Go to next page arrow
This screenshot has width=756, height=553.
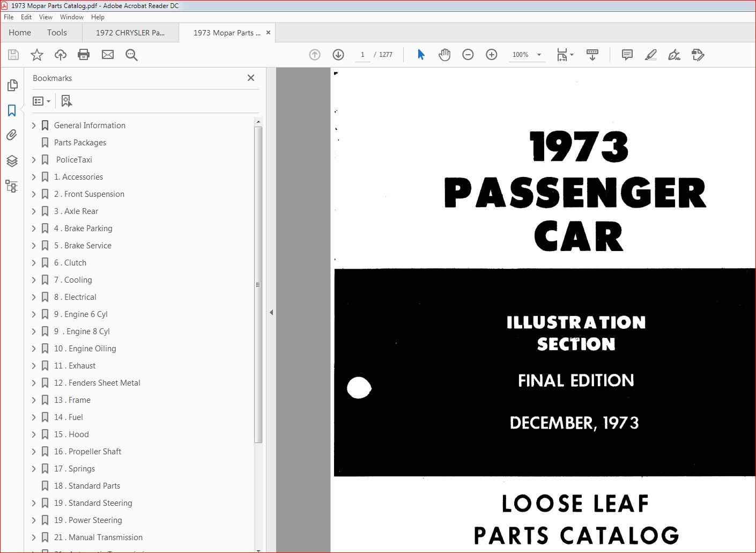coord(338,55)
